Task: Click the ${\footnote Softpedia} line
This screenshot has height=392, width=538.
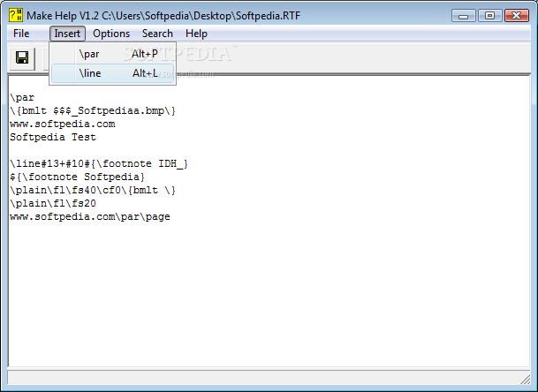Action: click(x=77, y=177)
